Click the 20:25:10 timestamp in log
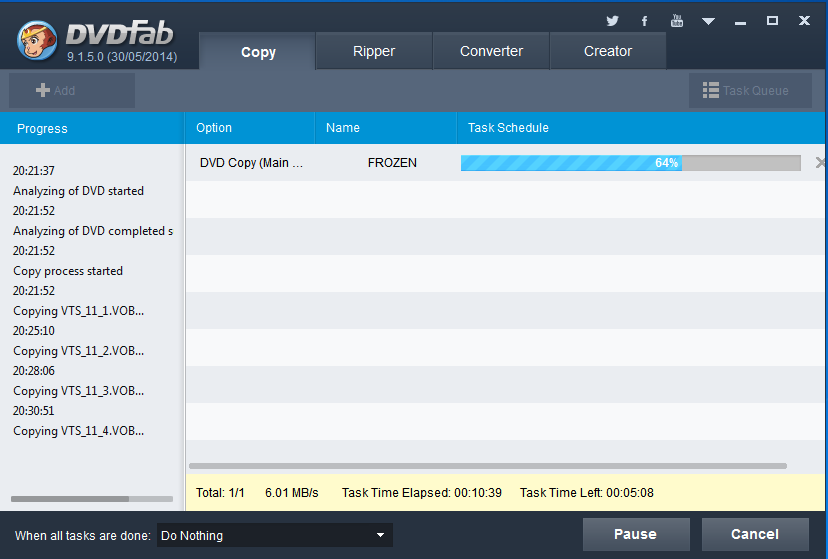 (34, 331)
